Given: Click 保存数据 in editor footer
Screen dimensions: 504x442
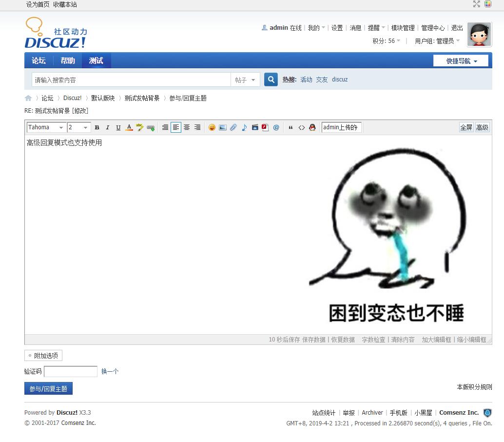Looking at the screenshot, I should coord(314,340).
